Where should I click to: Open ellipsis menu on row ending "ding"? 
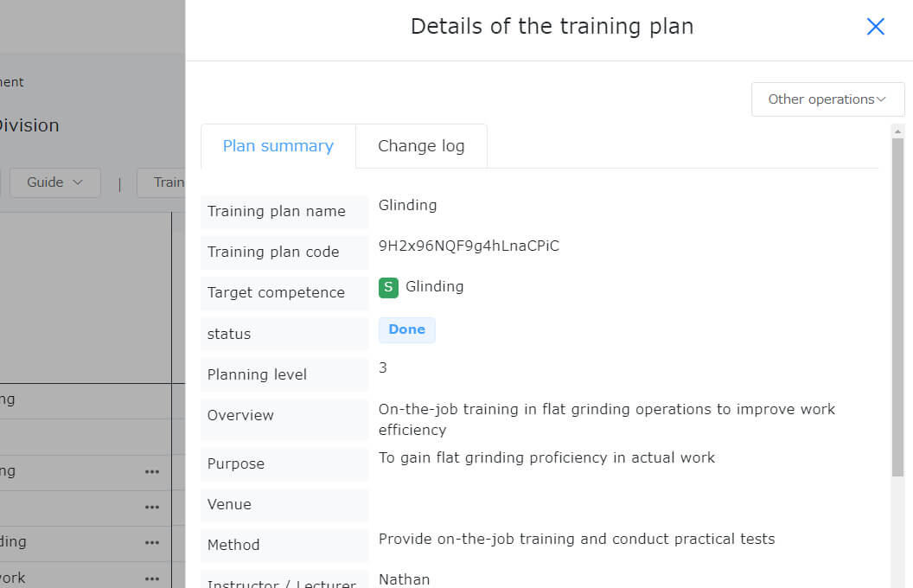point(152,543)
